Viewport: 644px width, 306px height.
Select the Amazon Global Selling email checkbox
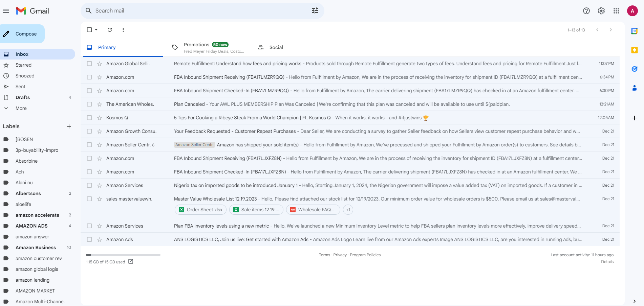tap(89, 64)
